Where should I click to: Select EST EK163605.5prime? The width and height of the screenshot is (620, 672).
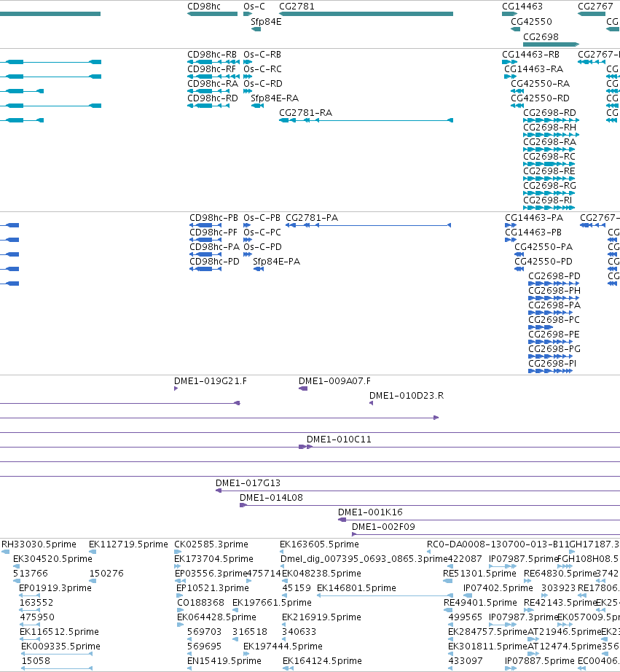319,544
